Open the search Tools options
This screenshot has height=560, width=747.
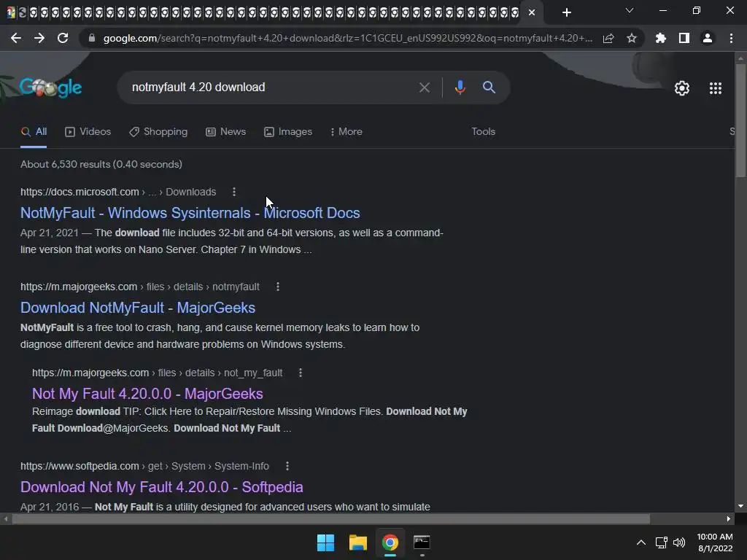pos(483,132)
